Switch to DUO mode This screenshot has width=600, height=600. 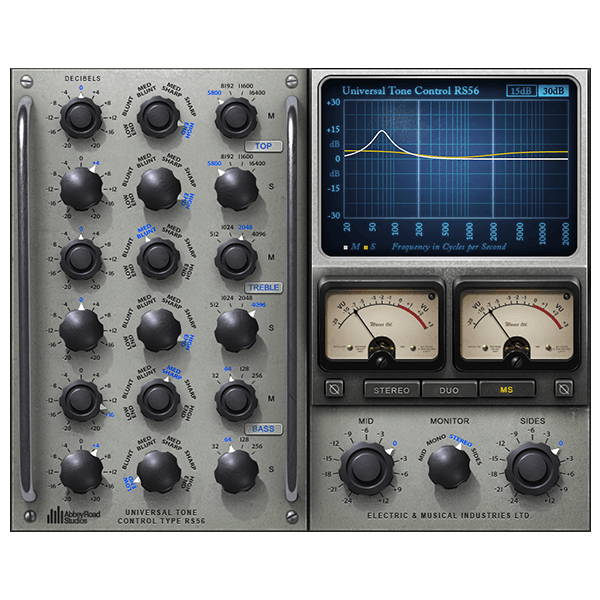click(x=449, y=390)
